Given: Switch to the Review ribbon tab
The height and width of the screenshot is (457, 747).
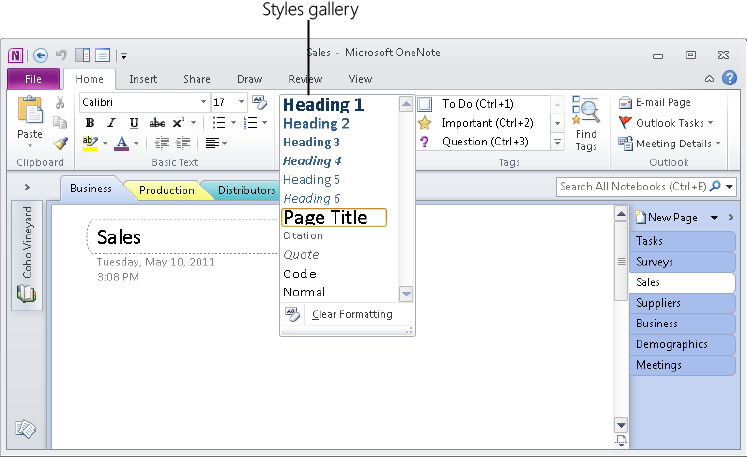Looking at the screenshot, I should [x=305, y=79].
